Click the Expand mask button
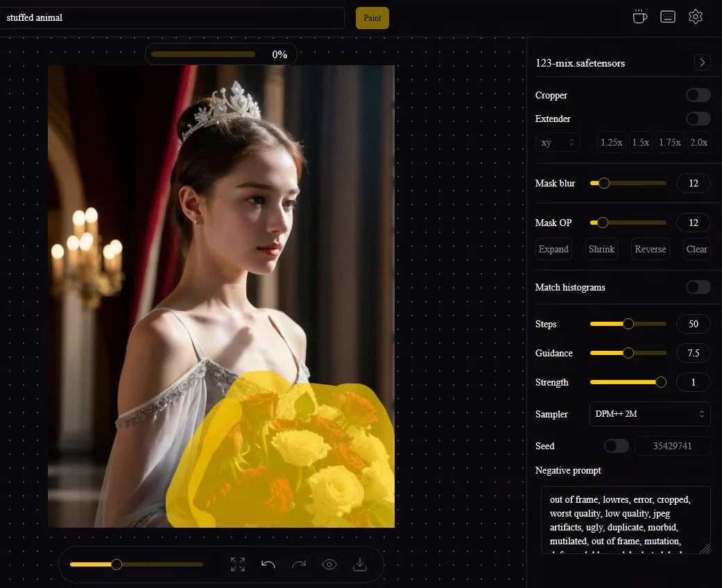Image resolution: width=722 pixels, height=588 pixels. [x=553, y=249]
